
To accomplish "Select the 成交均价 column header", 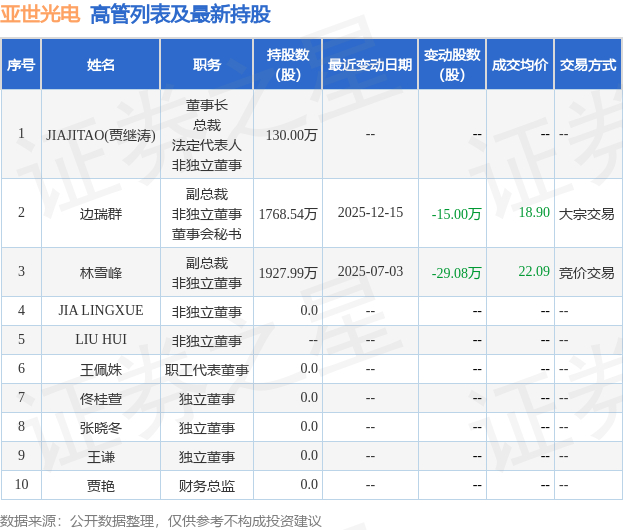I will tap(520, 64).
